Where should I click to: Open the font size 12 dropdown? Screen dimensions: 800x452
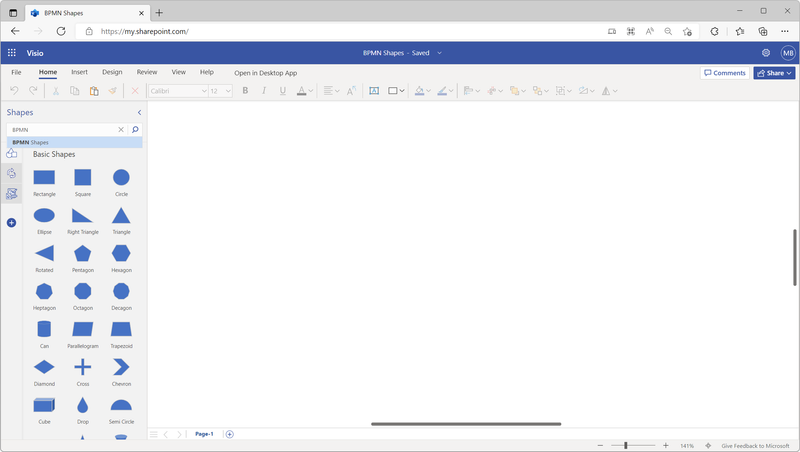(x=228, y=91)
